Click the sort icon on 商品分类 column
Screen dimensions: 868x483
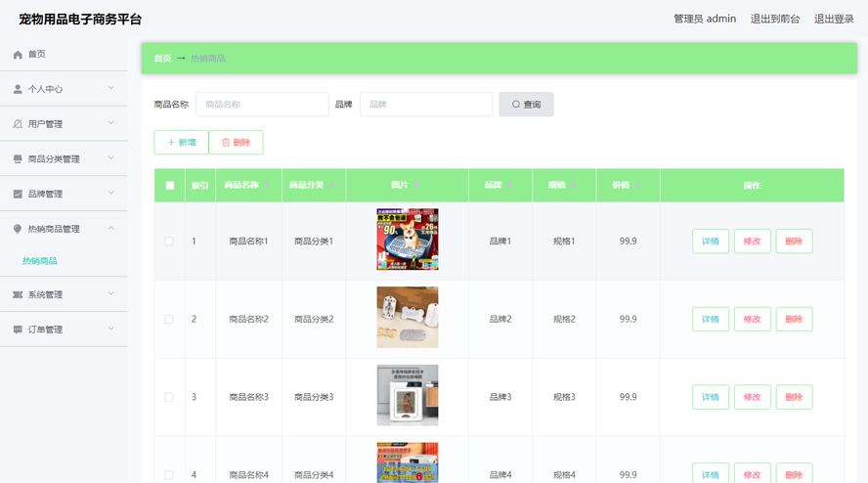[x=331, y=185]
